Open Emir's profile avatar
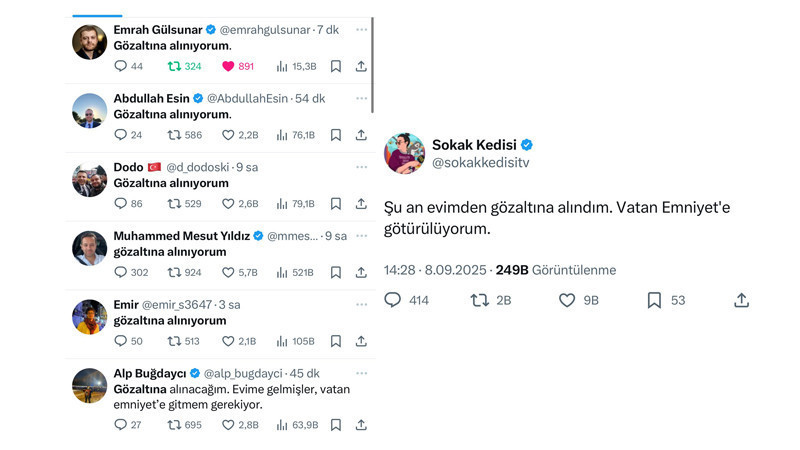800x450 pixels. pyautogui.click(x=89, y=317)
